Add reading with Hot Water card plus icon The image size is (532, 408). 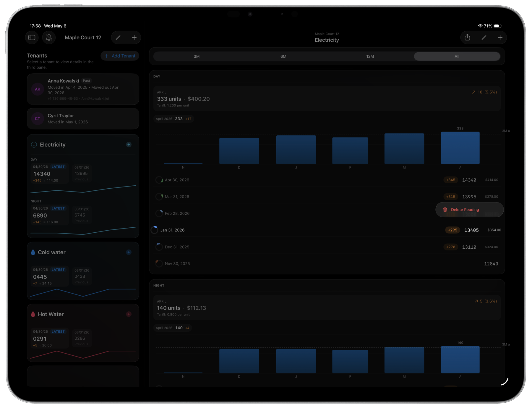[129, 314]
